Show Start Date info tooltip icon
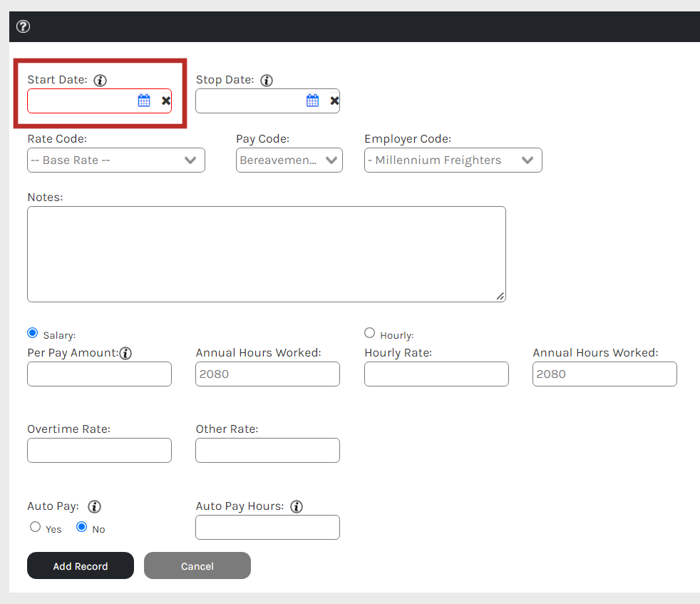700x604 pixels. point(100,81)
